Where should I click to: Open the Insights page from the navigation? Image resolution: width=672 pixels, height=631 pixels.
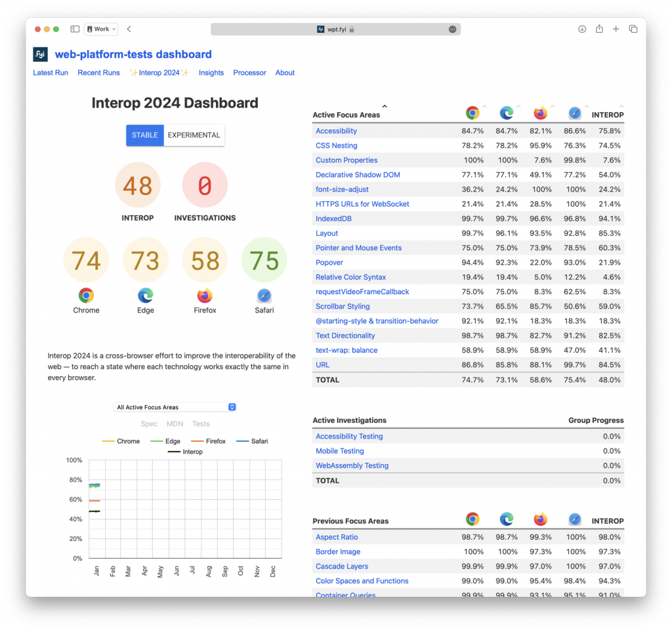pos(211,72)
